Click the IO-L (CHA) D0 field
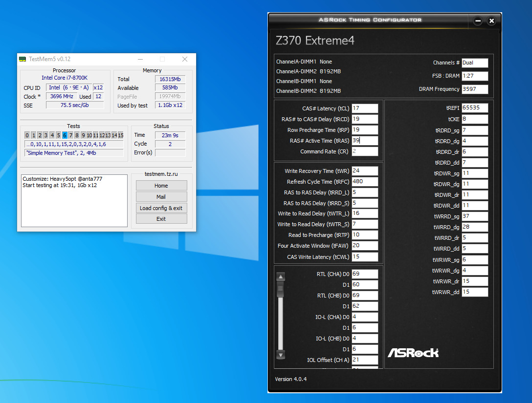This screenshot has width=532, height=403. [x=365, y=317]
